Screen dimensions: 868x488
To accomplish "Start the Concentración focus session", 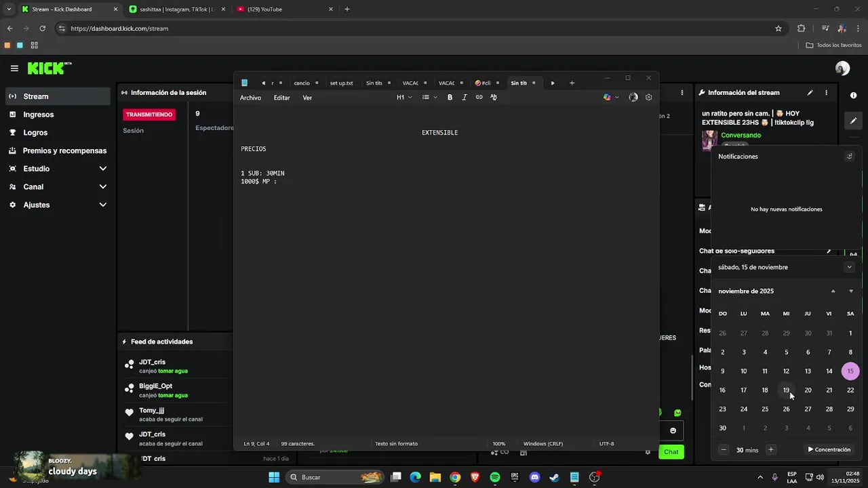I will (x=829, y=450).
